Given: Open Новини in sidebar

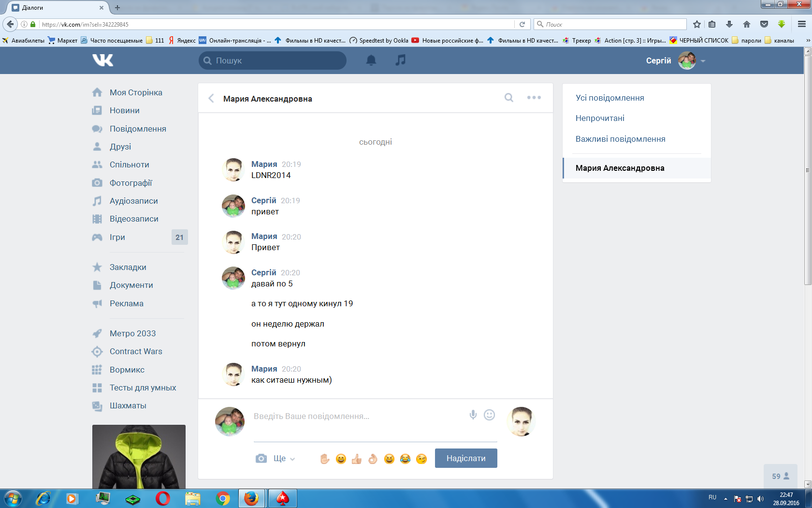Looking at the screenshot, I should pos(125,110).
